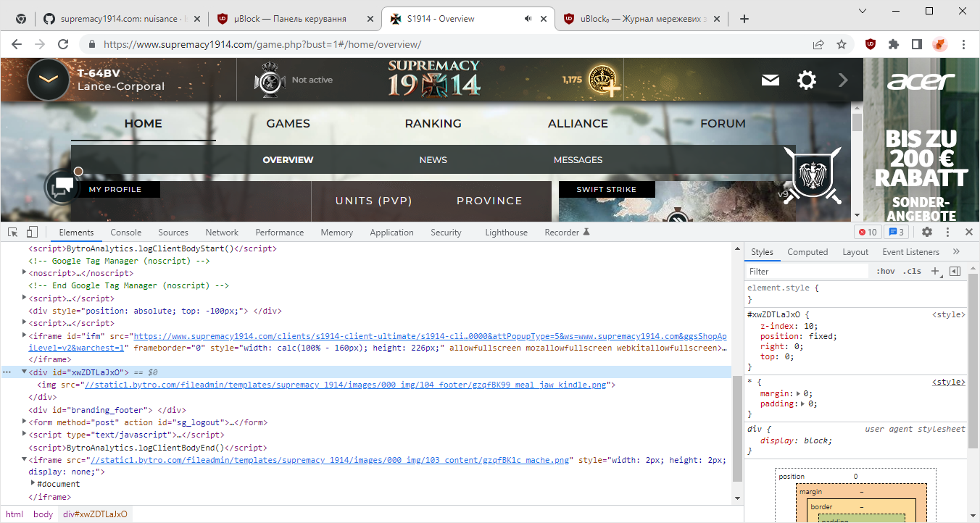Select body in the DOM breadcrumb bar
This screenshot has width=980, height=523.
click(x=43, y=514)
